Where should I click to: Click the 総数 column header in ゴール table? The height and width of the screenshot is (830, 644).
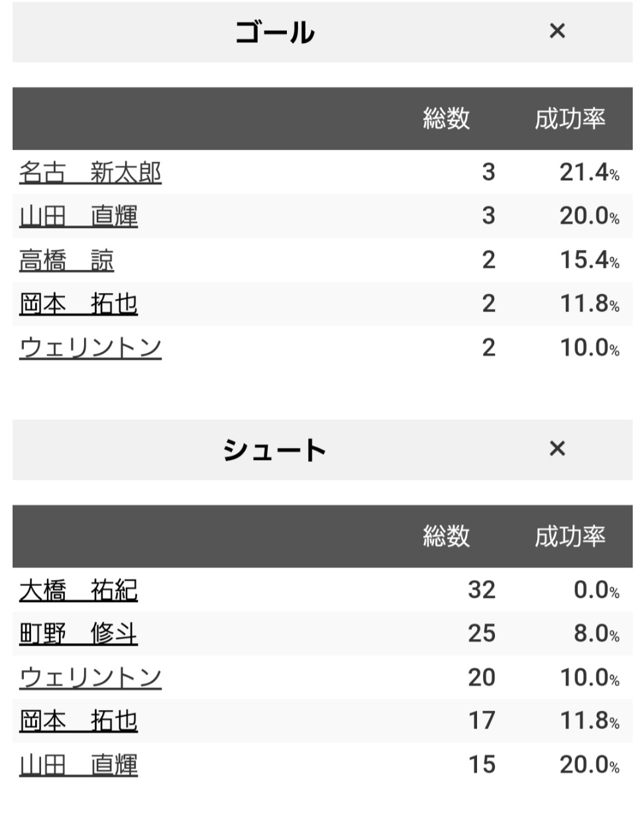tap(446, 119)
